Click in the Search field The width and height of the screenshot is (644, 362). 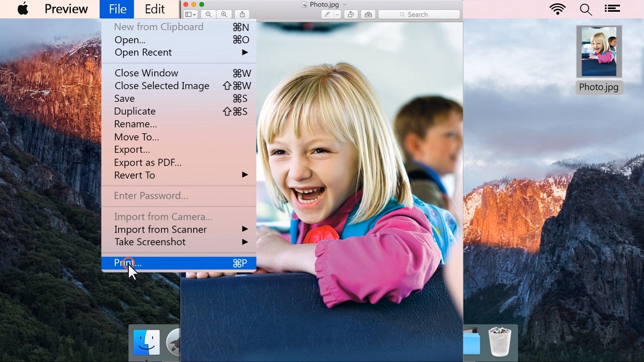tap(419, 14)
